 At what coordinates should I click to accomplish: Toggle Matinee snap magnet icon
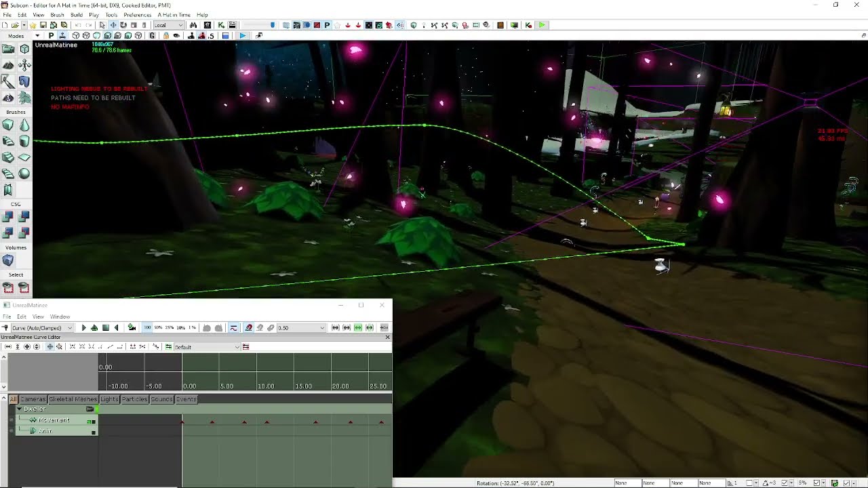click(x=249, y=327)
